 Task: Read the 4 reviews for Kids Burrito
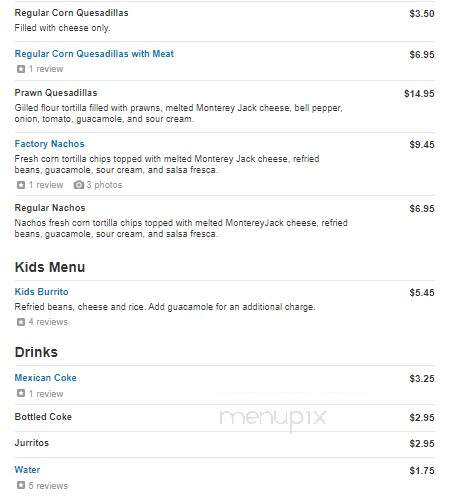48,322
